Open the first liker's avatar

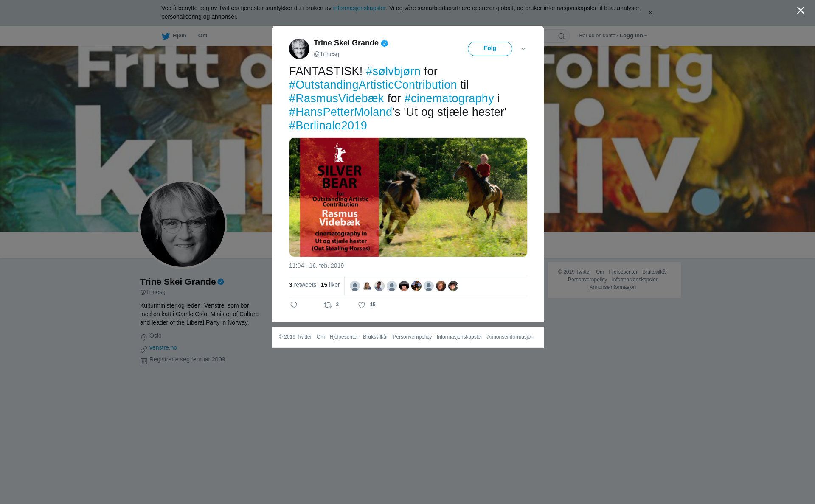point(355,286)
